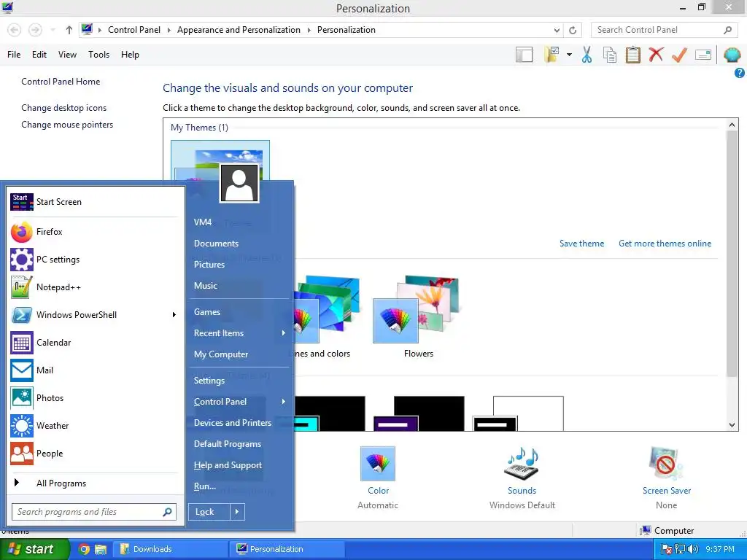Click the navigation pane toolbar icon

pos(524,55)
